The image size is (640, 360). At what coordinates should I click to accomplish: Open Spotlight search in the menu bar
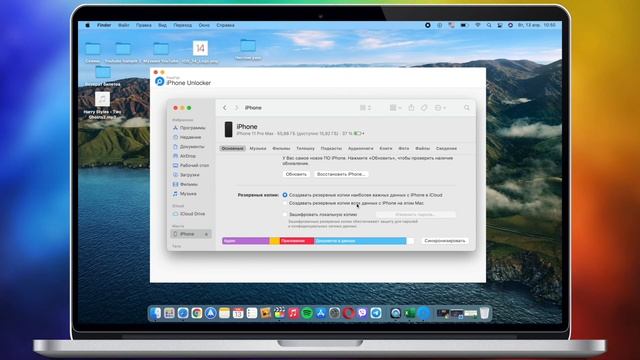point(489,25)
